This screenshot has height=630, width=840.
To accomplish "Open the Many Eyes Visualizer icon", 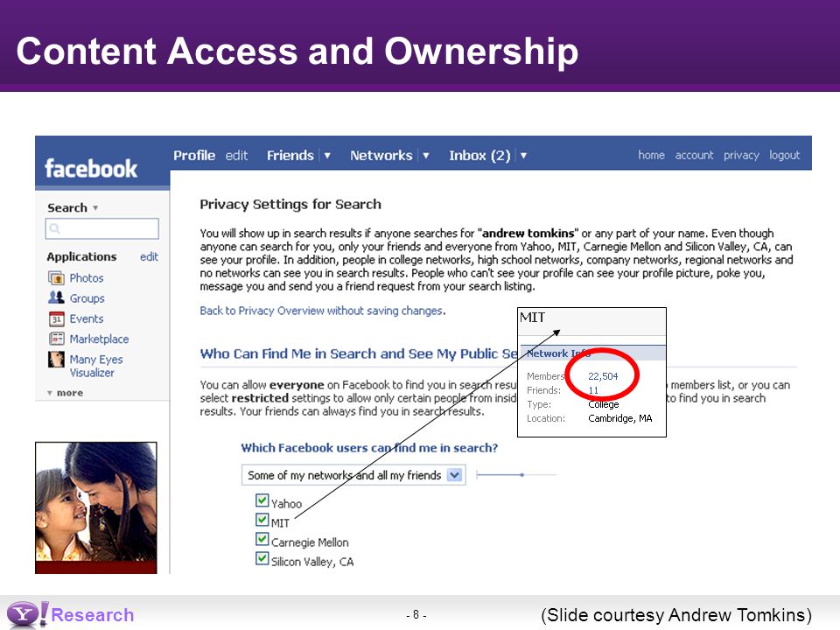I will (x=56, y=360).
